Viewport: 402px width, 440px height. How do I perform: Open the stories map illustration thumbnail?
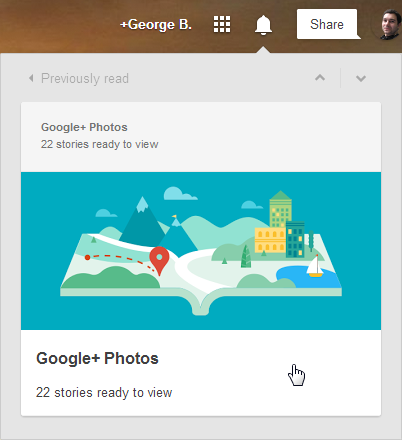coord(201,251)
